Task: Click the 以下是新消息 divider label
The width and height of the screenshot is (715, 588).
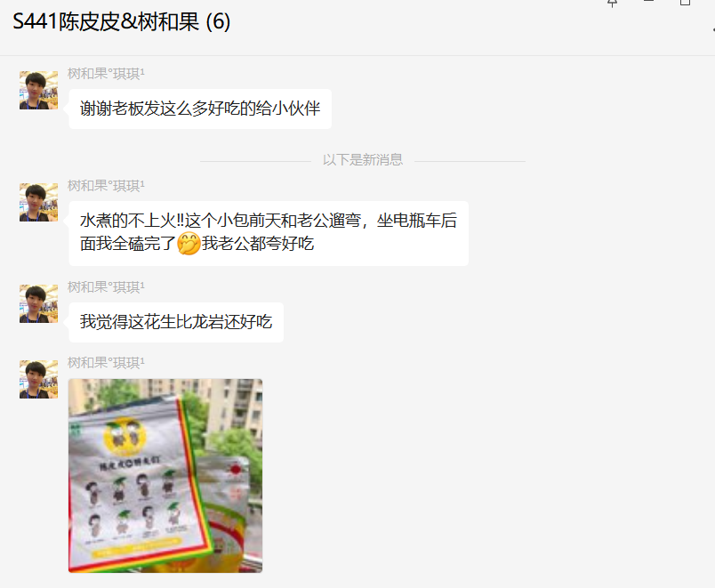Action: click(363, 159)
